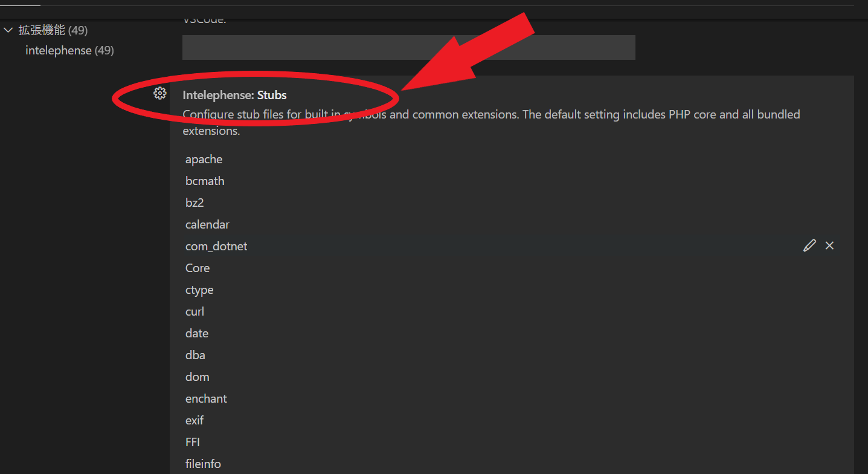Select the dom stub item
The width and height of the screenshot is (868, 474).
(x=198, y=377)
